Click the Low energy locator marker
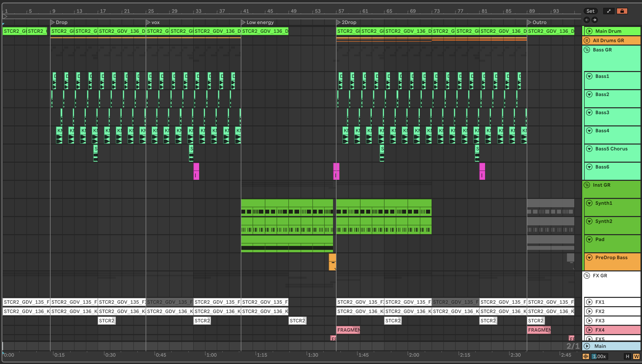This screenshot has height=364, width=642. (243, 22)
